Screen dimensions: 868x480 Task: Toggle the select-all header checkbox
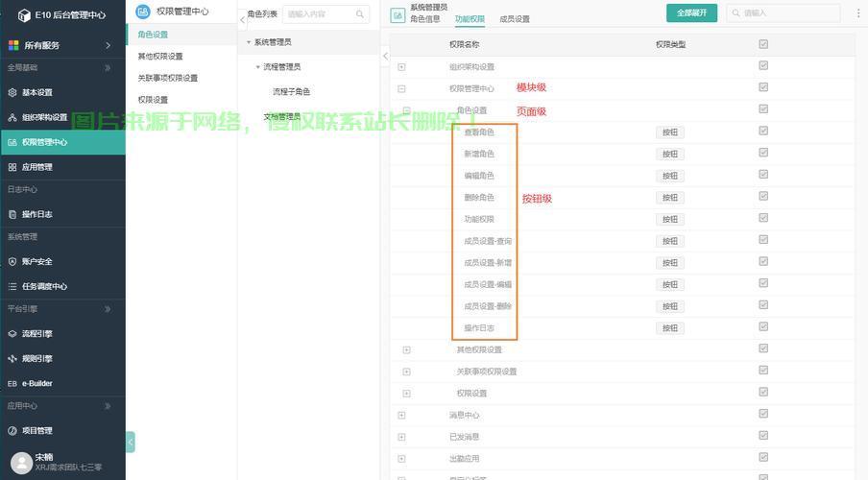pyautogui.click(x=763, y=44)
